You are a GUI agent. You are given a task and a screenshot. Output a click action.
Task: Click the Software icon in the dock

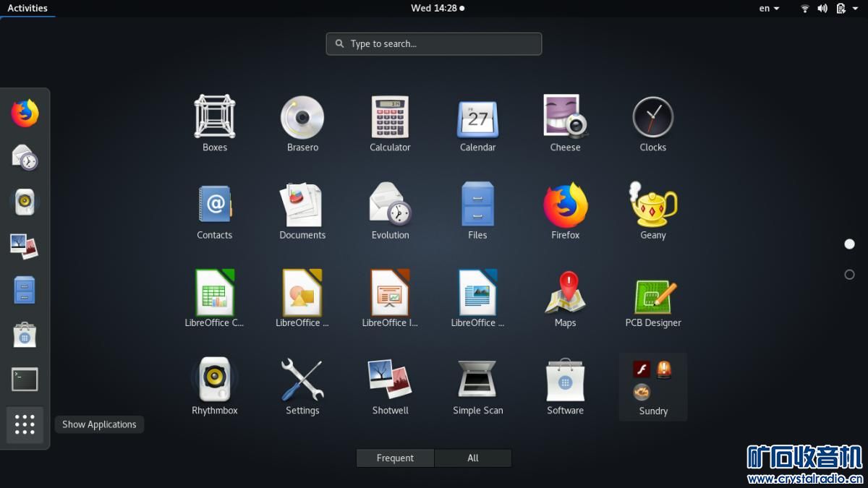(25, 335)
